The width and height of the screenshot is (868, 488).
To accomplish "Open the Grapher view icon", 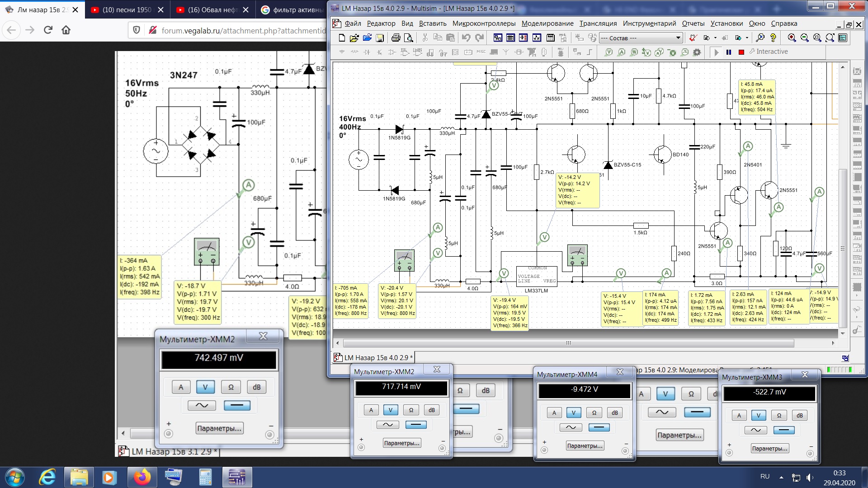I will pyautogui.click(x=537, y=38).
